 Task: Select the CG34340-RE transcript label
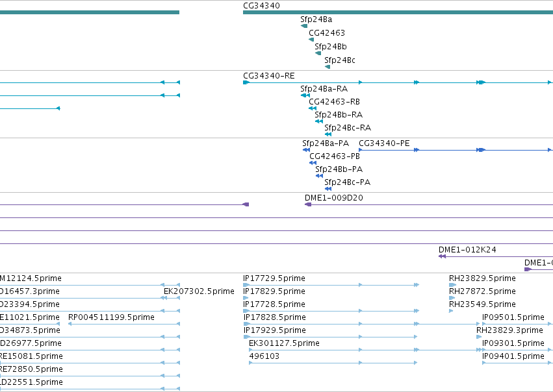pyautogui.click(x=269, y=76)
